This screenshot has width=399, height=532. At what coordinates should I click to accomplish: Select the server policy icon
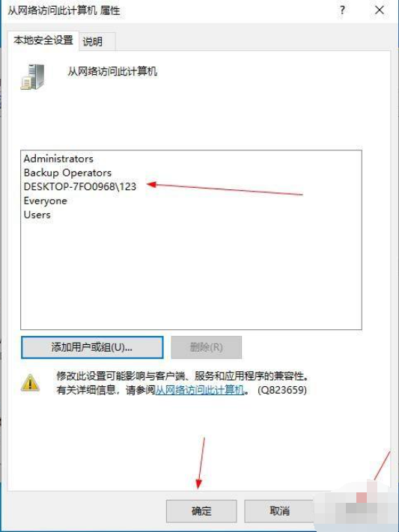[x=33, y=77]
